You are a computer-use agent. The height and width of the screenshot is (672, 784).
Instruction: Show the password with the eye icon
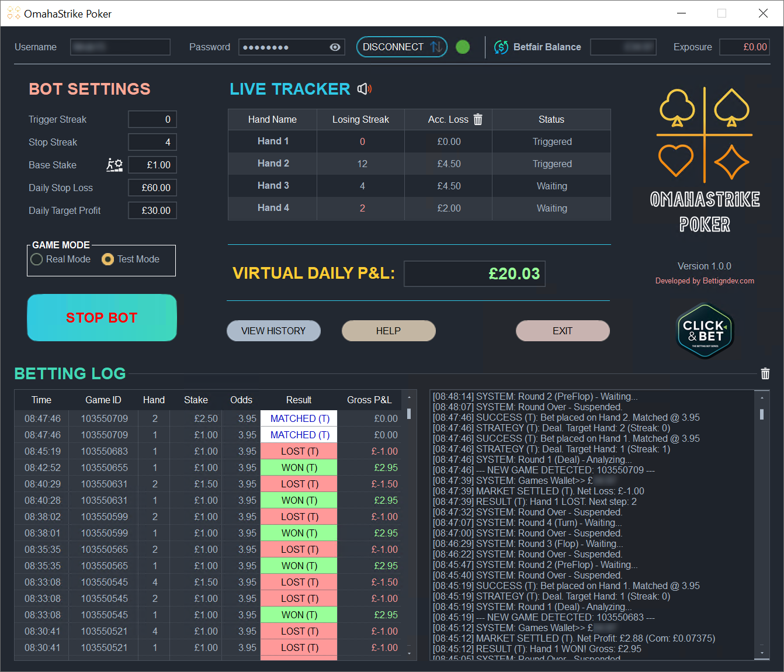pos(335,47)
